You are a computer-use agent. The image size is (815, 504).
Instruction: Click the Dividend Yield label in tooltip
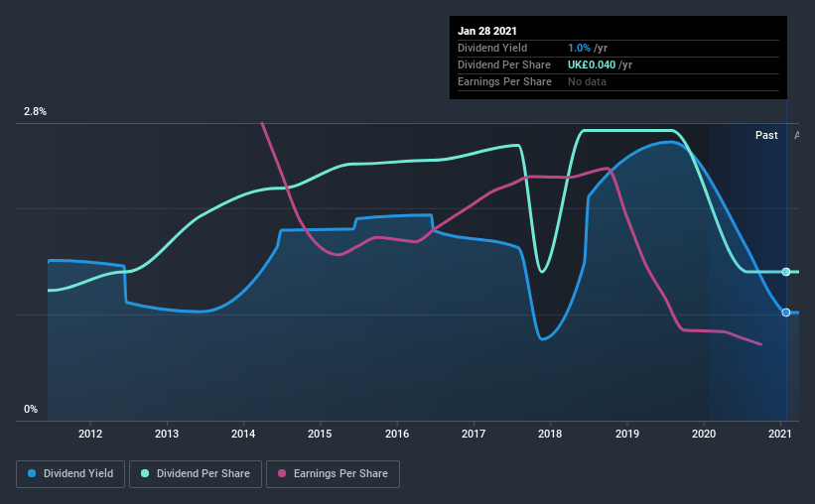tap(492, 48)
